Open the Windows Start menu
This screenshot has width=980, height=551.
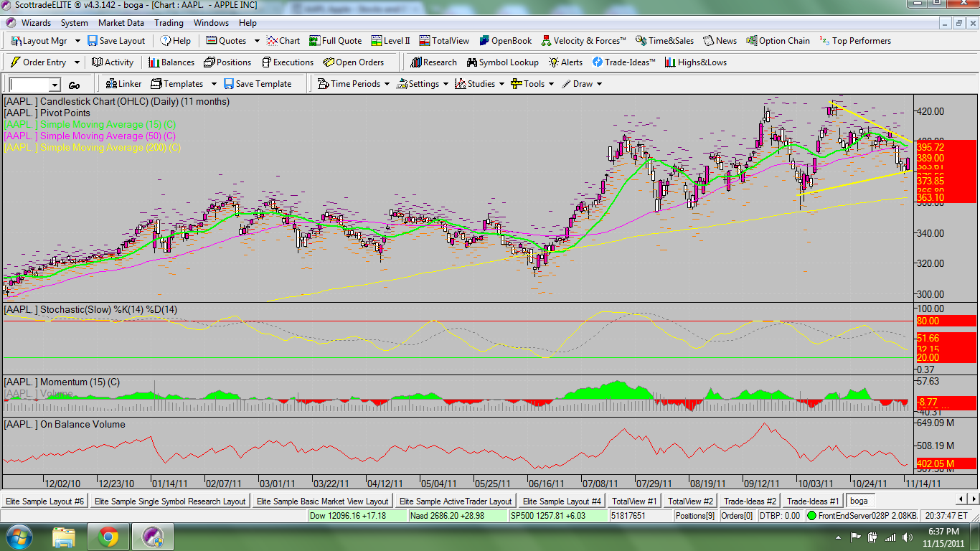click(18, 537)
